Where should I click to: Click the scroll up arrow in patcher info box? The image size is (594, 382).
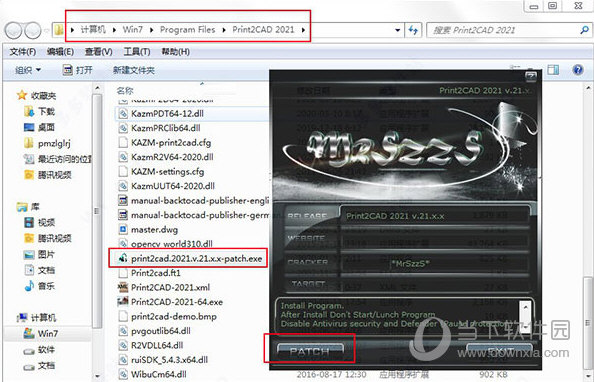[x=525, y=308]
